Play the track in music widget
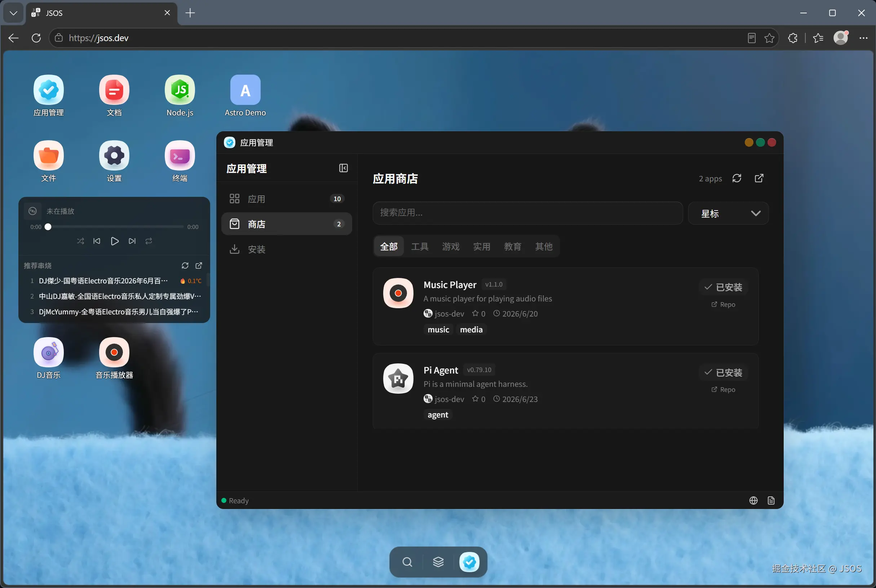Screen dimensions: 876x588 [114, 241]
